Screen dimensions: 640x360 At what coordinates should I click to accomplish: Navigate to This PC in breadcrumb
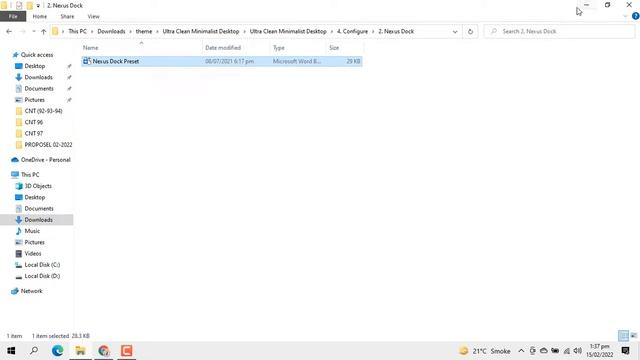(x=78, y=31)
